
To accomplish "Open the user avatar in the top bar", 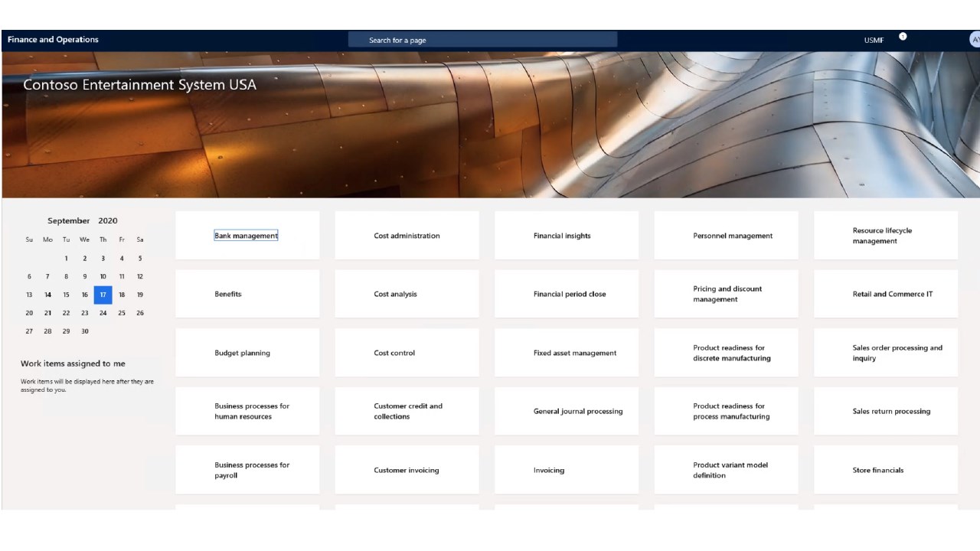I will 975,40.
